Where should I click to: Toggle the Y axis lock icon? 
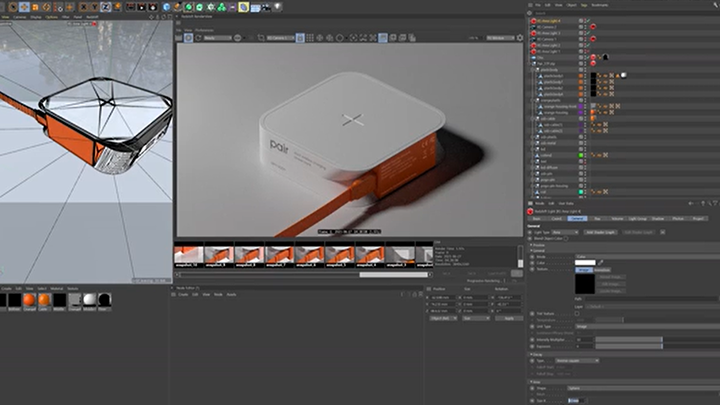click(x=94, y=7)
